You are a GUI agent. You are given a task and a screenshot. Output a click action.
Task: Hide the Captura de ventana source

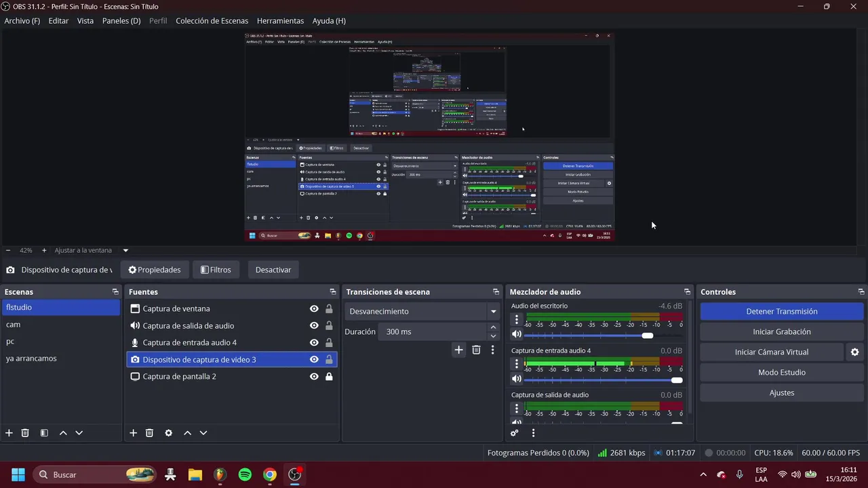point(314,308)
